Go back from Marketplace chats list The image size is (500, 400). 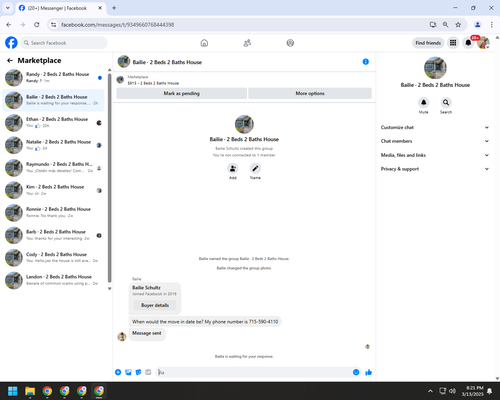coord(10,60)
